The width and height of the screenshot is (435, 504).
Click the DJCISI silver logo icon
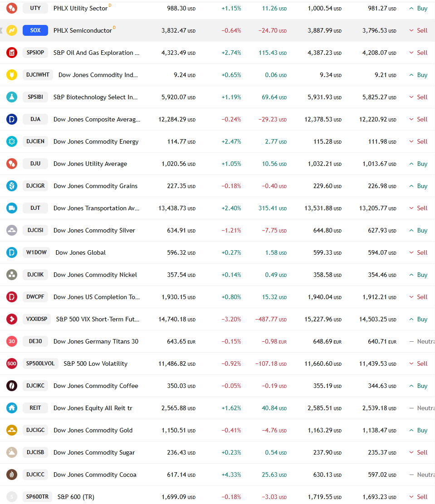[12, 230]
